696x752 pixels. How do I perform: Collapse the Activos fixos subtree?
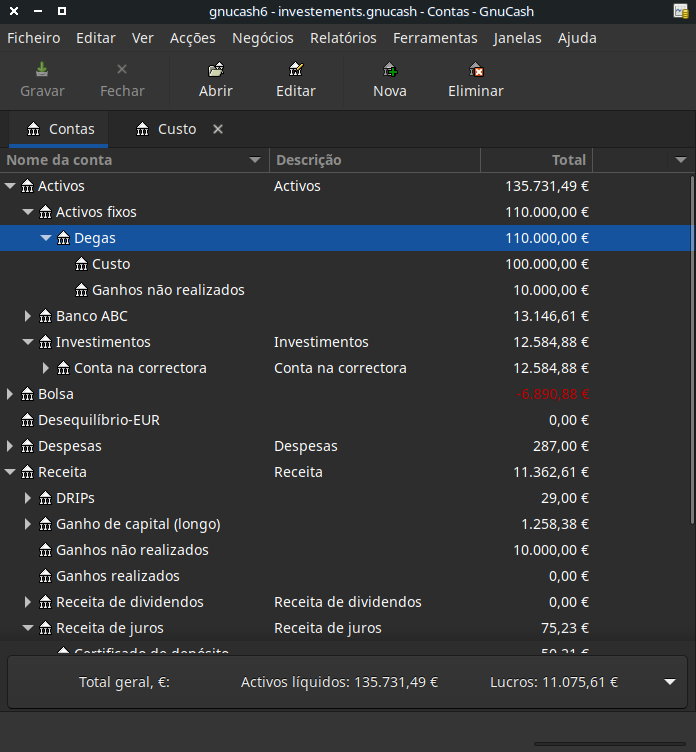(28, 212)
